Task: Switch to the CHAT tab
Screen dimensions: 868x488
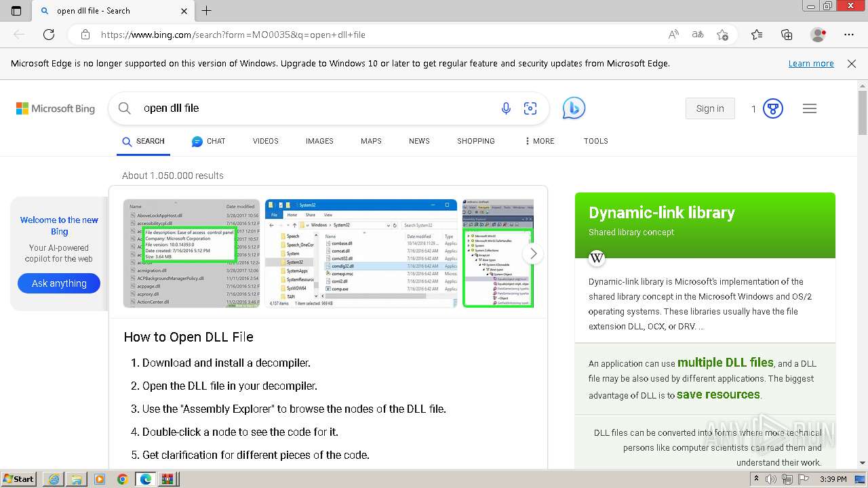Action: pyautogui.click(x=208, y=141)
